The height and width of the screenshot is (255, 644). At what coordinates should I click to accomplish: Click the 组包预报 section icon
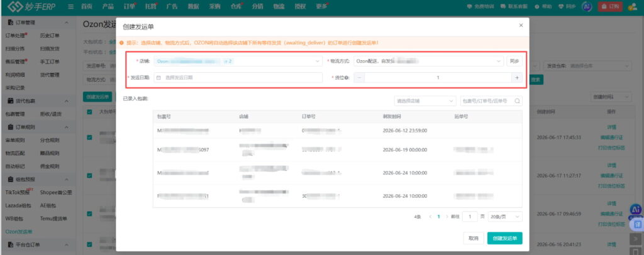point(11,179)
